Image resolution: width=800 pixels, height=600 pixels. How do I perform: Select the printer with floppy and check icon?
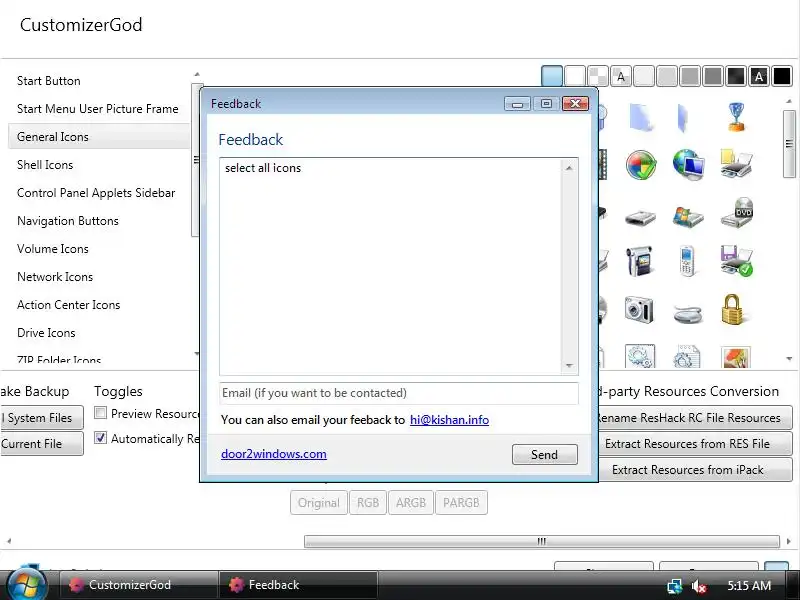pos(736,261)
